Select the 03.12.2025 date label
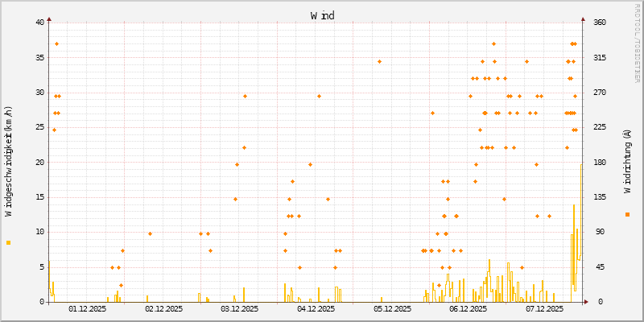Screen dimensions: 644x322 pyautogui.click(x=239, y=308)
